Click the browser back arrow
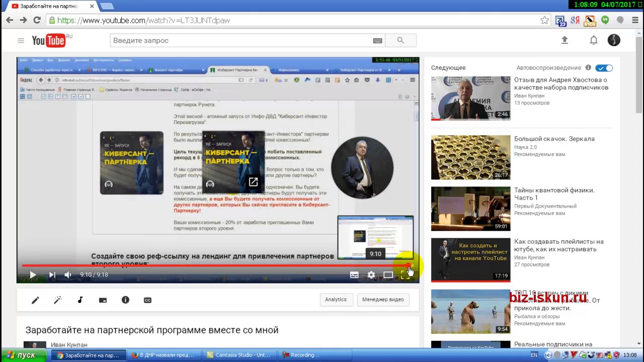 [x=10, y=20]
